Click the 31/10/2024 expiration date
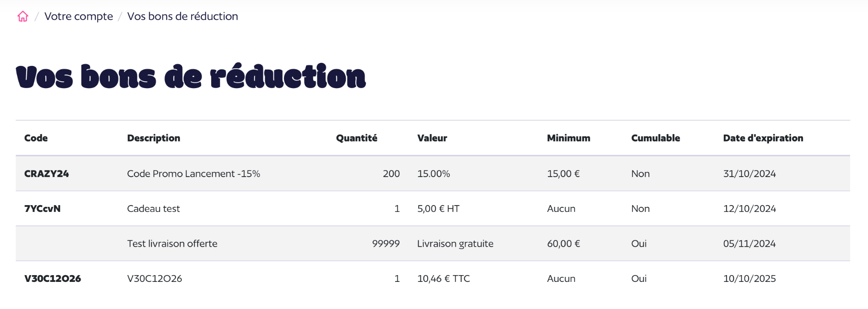 click(x=750, y=174)
